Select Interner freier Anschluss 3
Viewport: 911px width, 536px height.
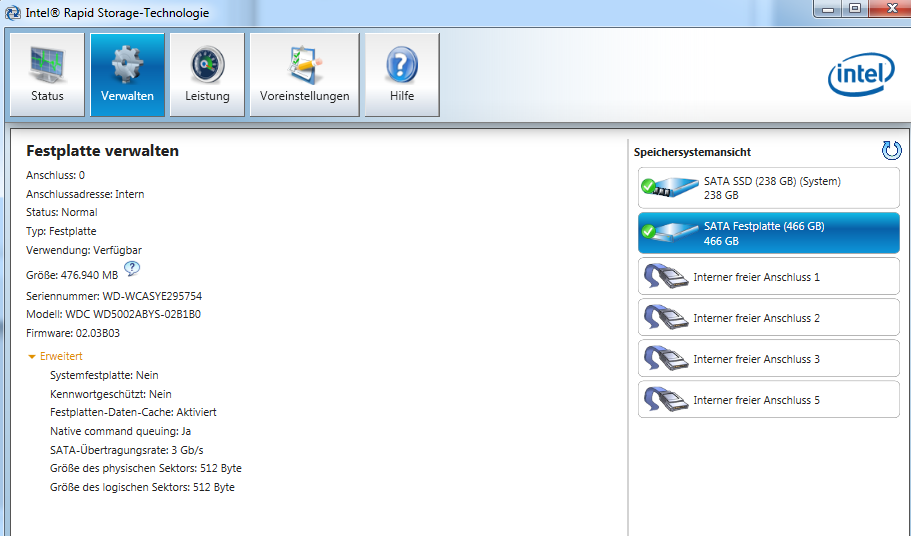769,358
